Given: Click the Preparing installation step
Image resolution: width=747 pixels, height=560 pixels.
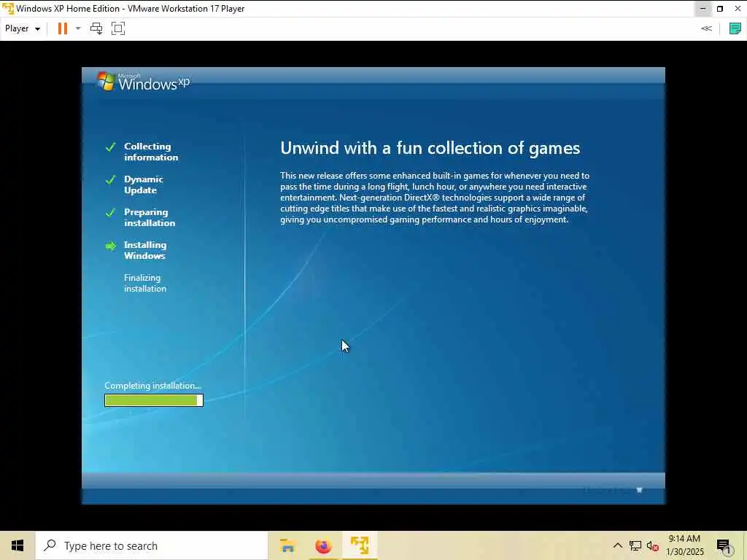Looking at the screenshot, I should [150, 217].
